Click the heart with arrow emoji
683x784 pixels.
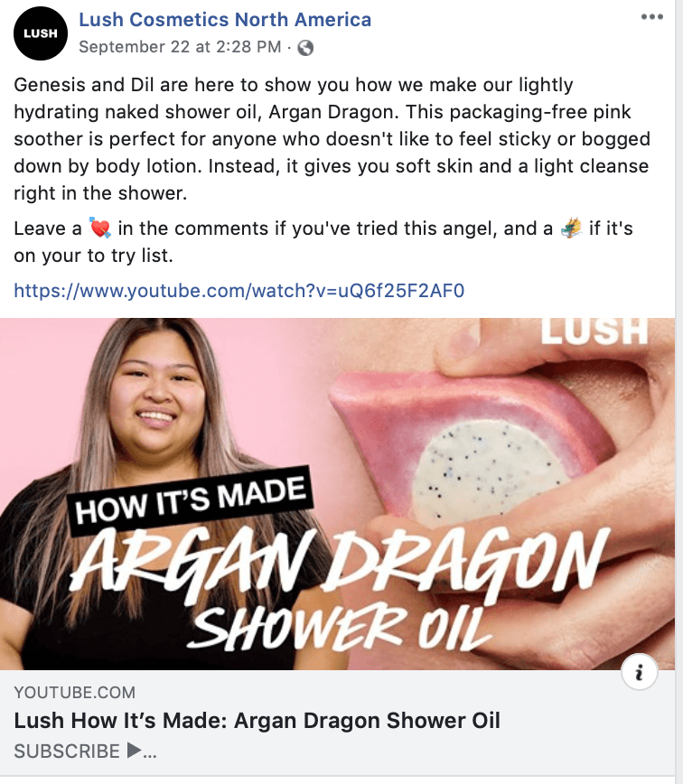[100, 228]
